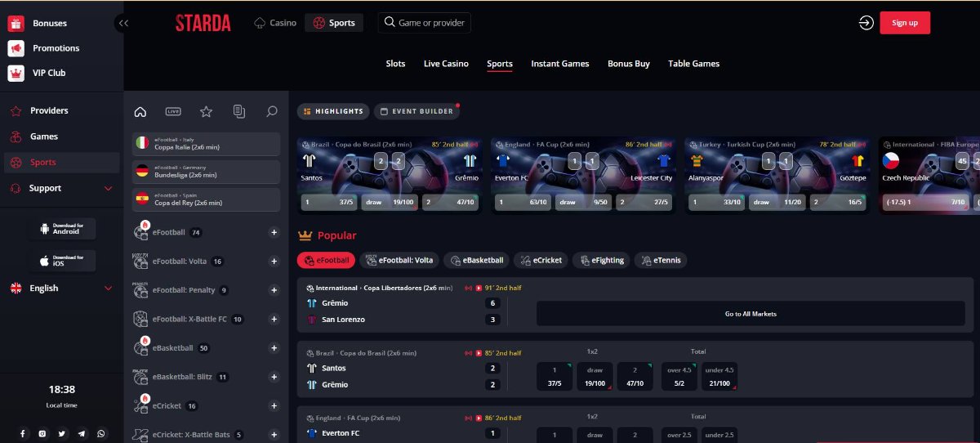Click Go to All Markets button
980x443 pixels.
point(751,314)
